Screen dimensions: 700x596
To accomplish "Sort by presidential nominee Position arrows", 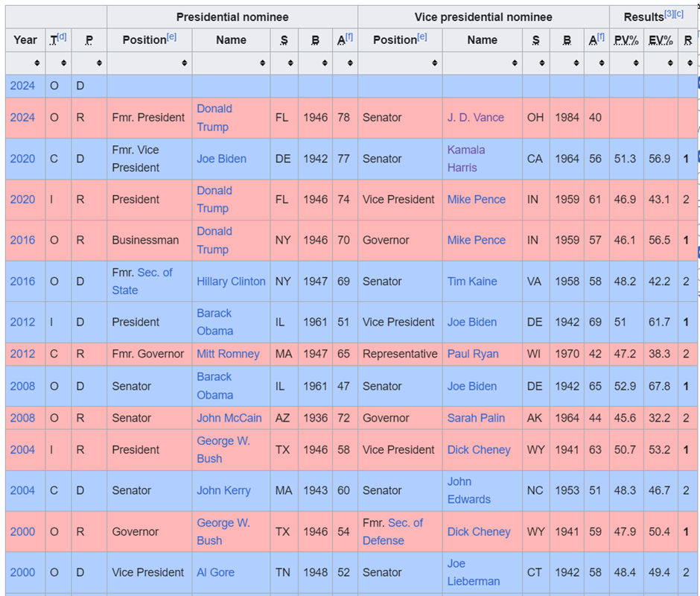I will (x=185, y=63).
